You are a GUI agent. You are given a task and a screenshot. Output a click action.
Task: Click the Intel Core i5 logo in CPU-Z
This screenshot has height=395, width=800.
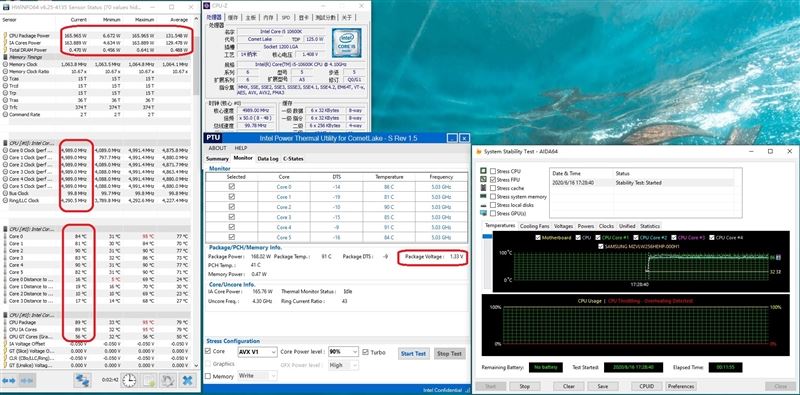point(347,43)
